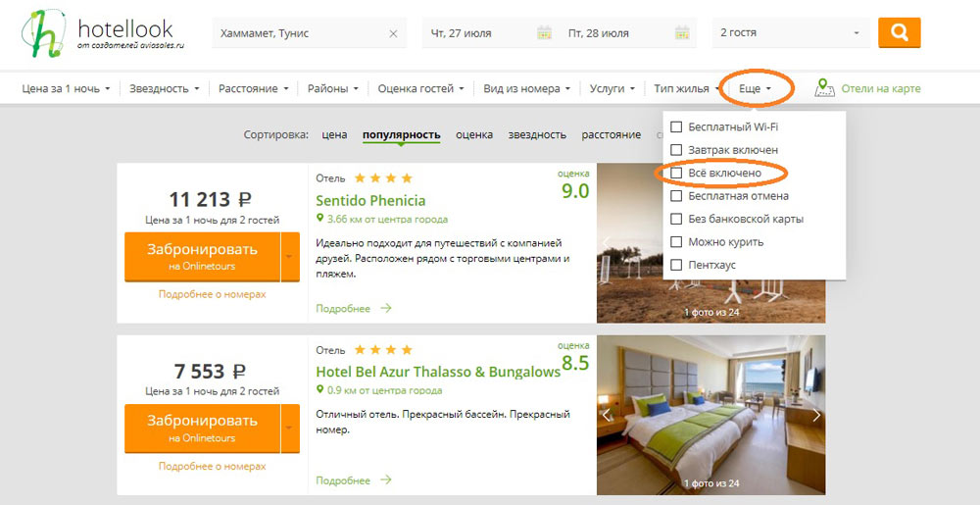Enable Бесплатная отмена filter

coord(675,195)
